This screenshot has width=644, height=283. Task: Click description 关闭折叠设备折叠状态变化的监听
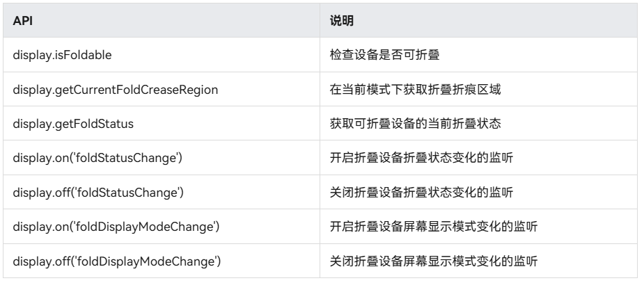click(x=421, y=193)
